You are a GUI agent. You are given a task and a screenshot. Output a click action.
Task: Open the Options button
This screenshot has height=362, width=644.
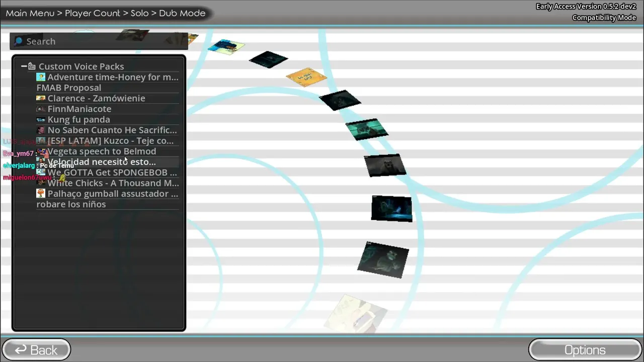click(x=585, y=350)
